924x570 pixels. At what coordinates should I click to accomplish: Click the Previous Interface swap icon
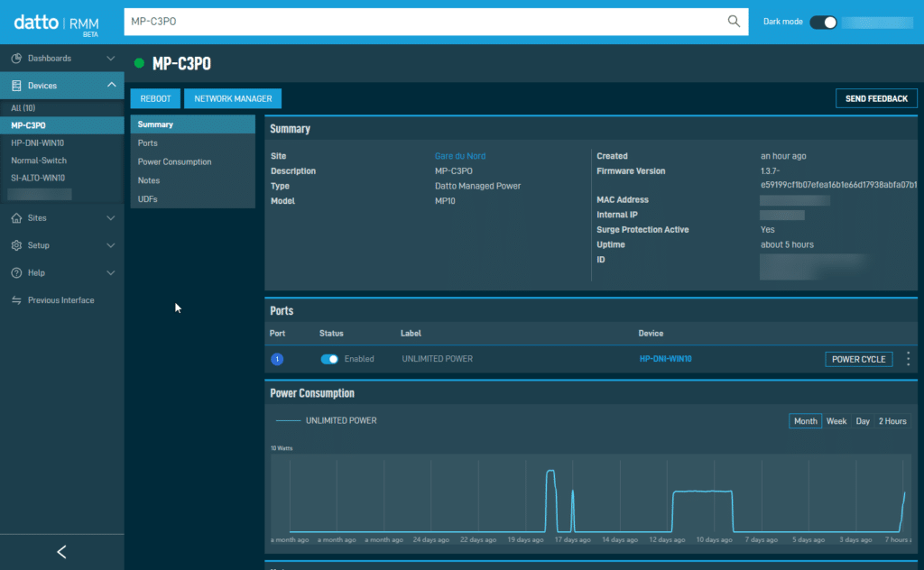[x=16, y=300]
